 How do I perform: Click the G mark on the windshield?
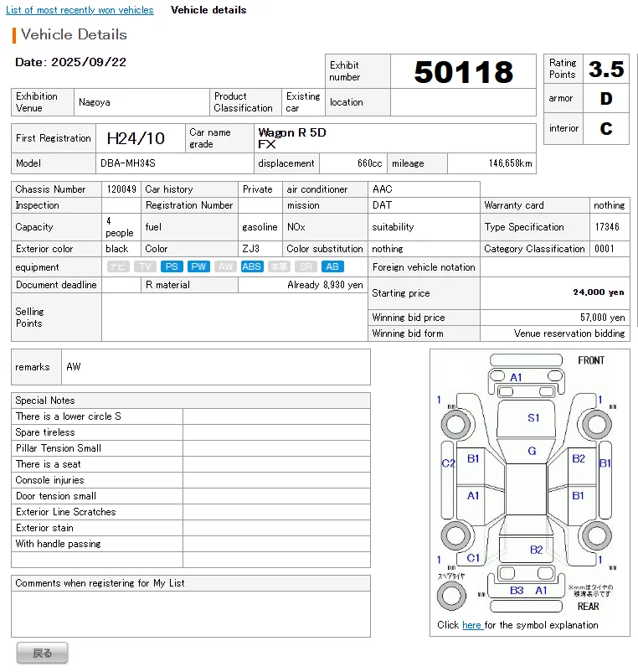click(532, 451)
